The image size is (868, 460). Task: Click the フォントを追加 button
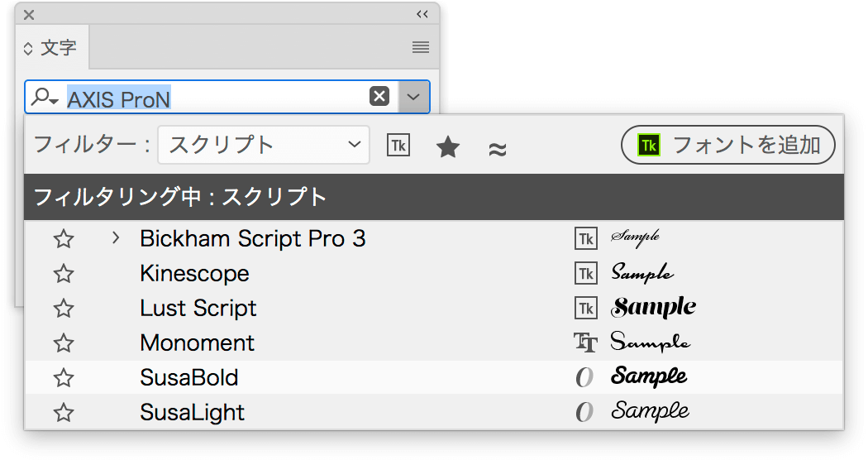pyautogui.click(x=728, y=145)
